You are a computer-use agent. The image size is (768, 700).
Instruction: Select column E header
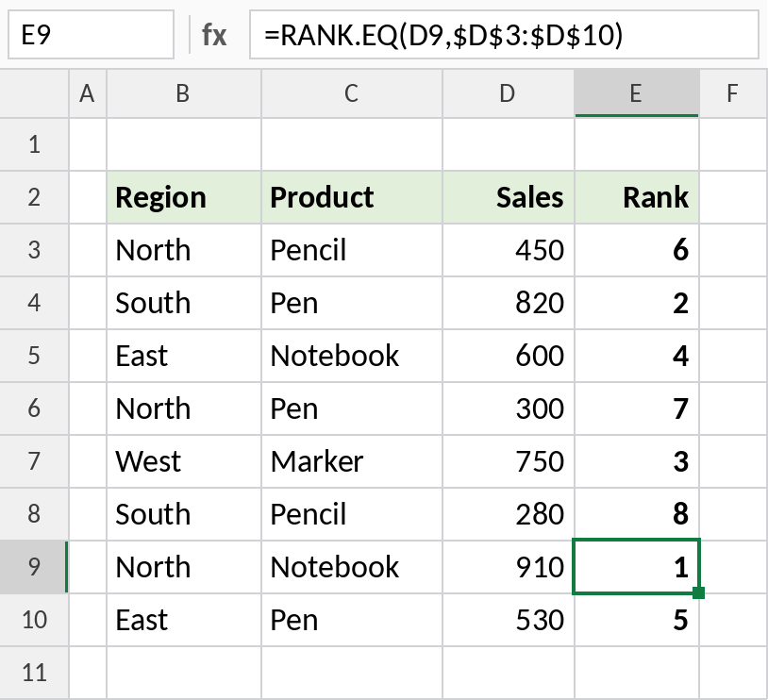coord(637,93)
